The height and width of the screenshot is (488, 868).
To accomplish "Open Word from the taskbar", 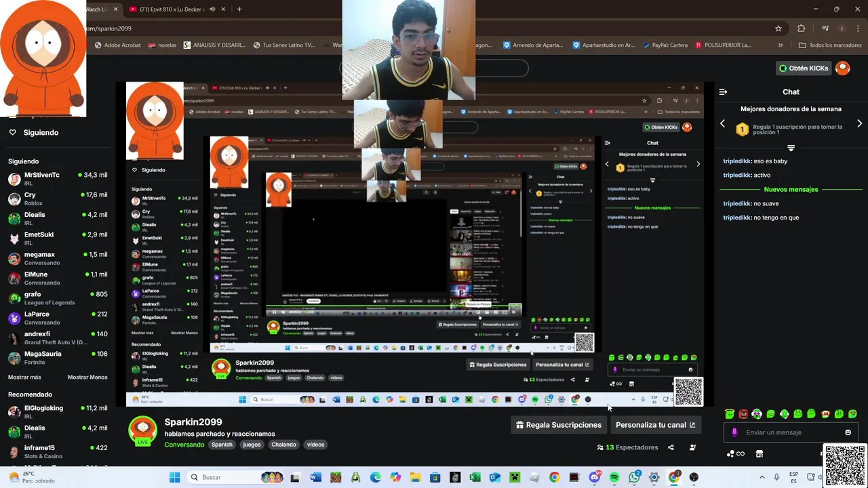I will tap(315, 477).
